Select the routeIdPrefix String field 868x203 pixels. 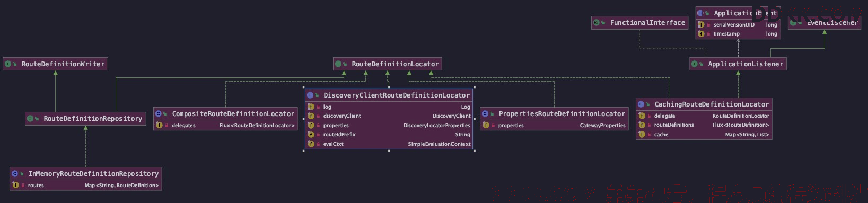click(x=389, y=135)
